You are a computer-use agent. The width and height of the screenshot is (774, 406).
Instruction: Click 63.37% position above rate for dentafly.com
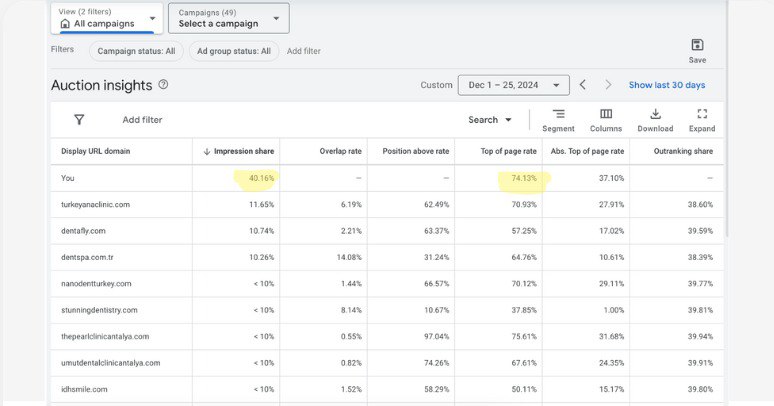click(x=436, y=231)
